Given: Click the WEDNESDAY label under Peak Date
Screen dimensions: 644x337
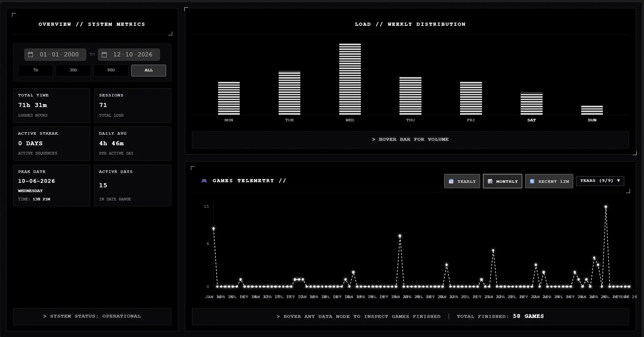Looking at the screenshot, I should [30, 191].
